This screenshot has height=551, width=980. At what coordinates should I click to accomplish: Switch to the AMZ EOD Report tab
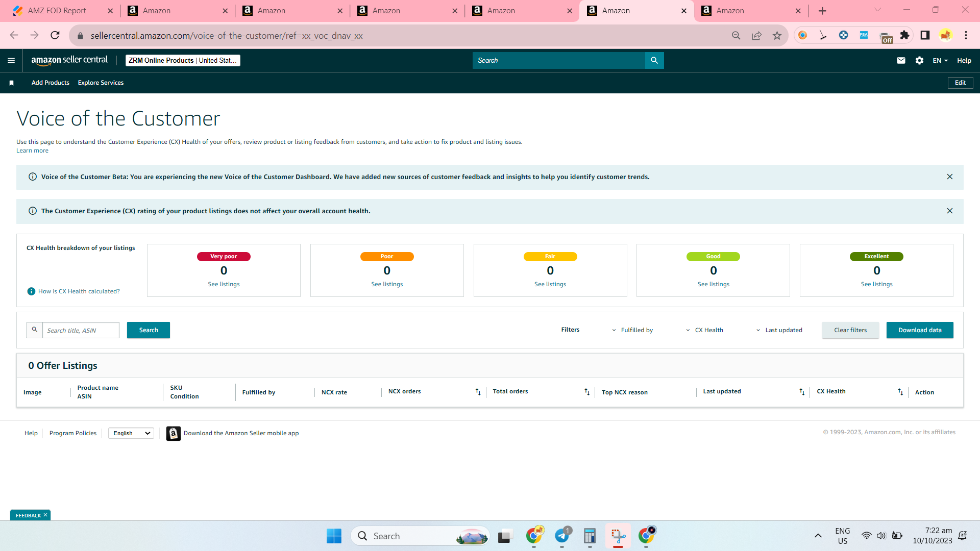click(x=61, y=11)
